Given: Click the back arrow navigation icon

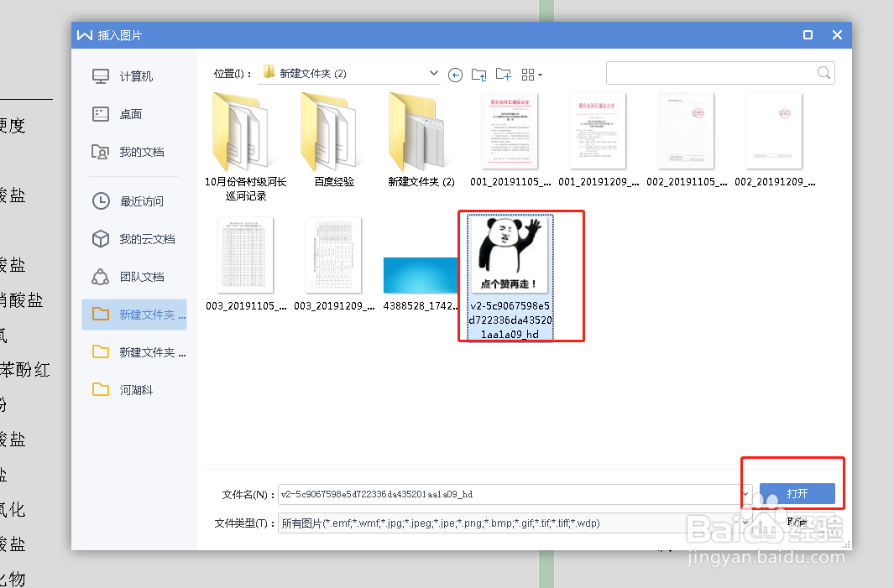Looking at the screenshot, I should click(455, 75).
